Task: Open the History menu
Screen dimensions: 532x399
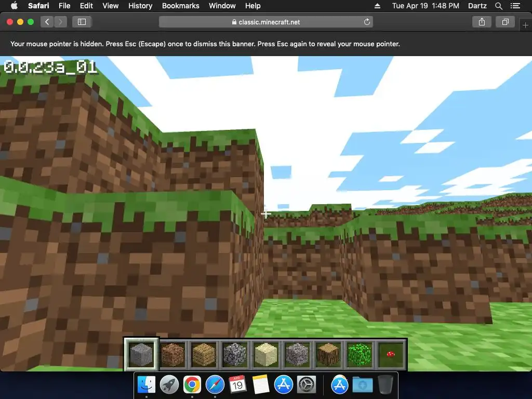Action: pyautogui.click(x=140, y=6)
